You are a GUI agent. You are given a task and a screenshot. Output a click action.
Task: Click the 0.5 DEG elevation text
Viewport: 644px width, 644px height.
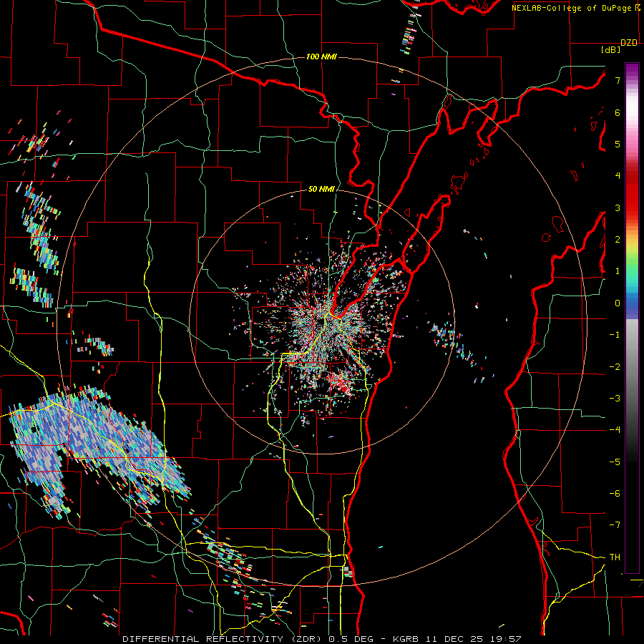tap(351, 639)
